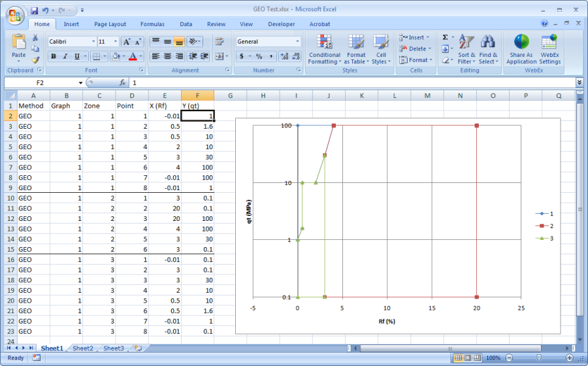Toggle Italic formatting
Screen dimensions: 588x366
(65, 56)
